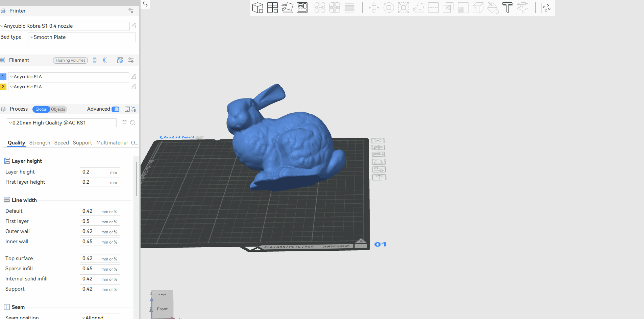Collapse the sidebar with the arrow button

point(145,4)
